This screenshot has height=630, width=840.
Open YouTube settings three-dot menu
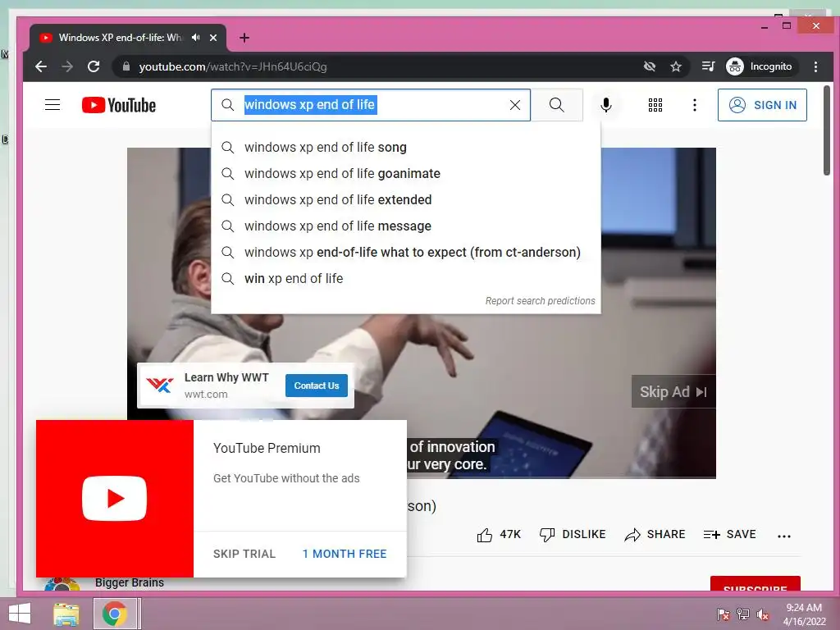tap(694, 105)
